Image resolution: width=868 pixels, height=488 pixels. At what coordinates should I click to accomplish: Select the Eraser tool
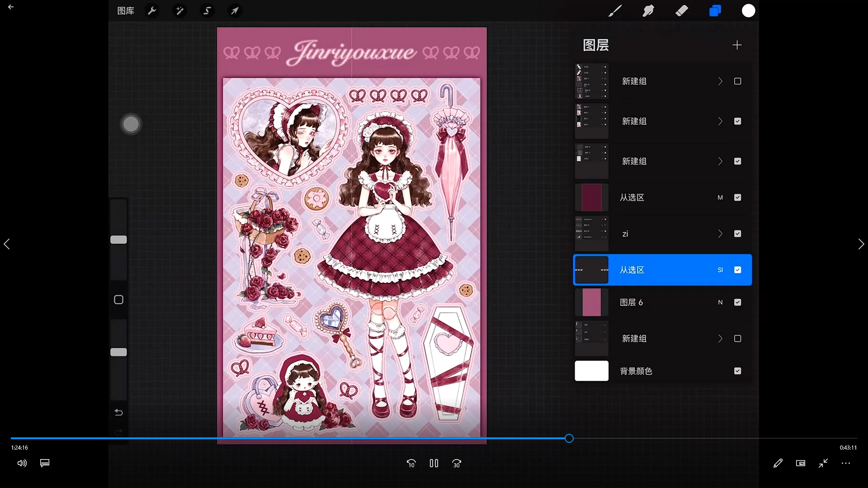(x=682, y=11)
